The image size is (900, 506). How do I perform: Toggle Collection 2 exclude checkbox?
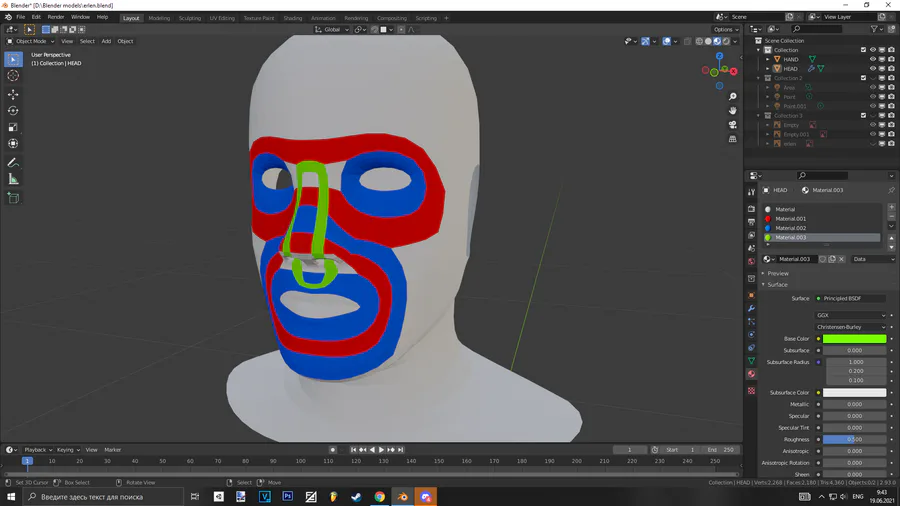click(863, 78)
